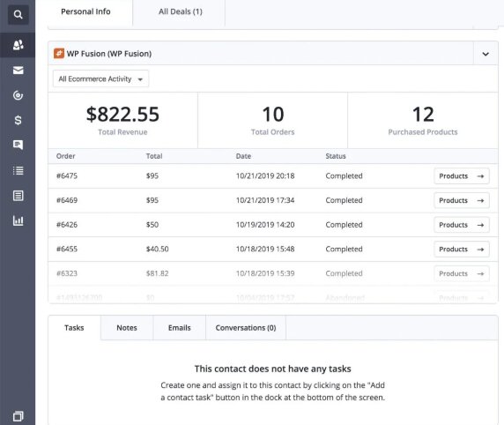504x425 pixels.
Task: Click order number #6469
Action: [x=67, y=200]
